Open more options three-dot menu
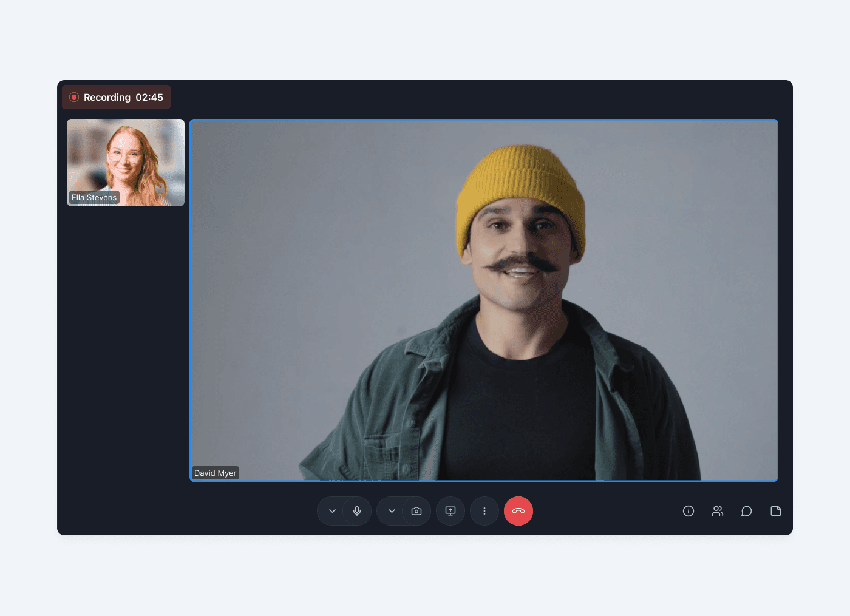 tap(484, 511)
